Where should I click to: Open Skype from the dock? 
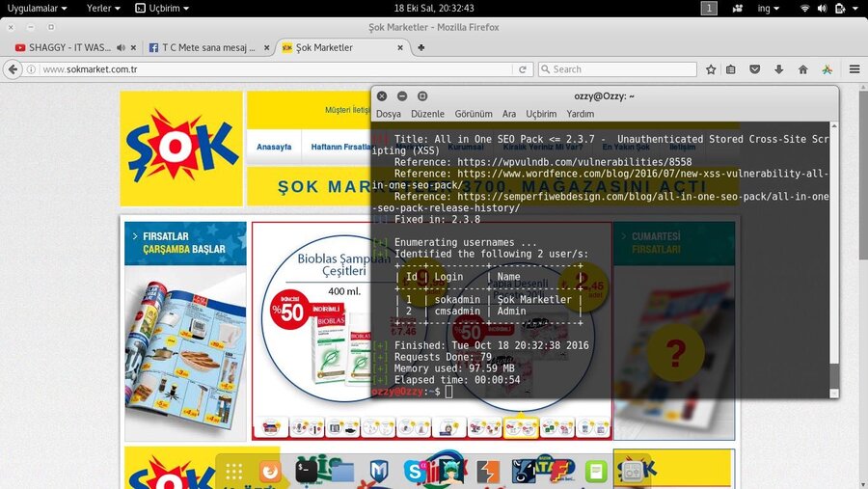(x=415, y=472)
